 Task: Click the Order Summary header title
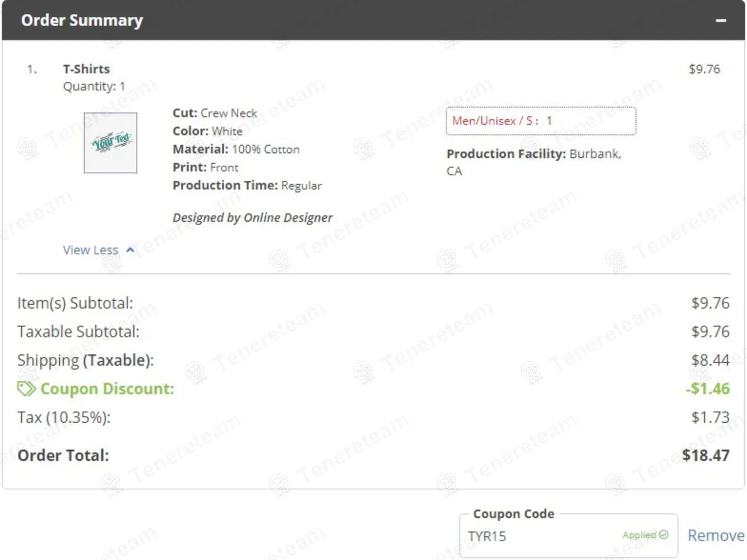pos(82,20)
